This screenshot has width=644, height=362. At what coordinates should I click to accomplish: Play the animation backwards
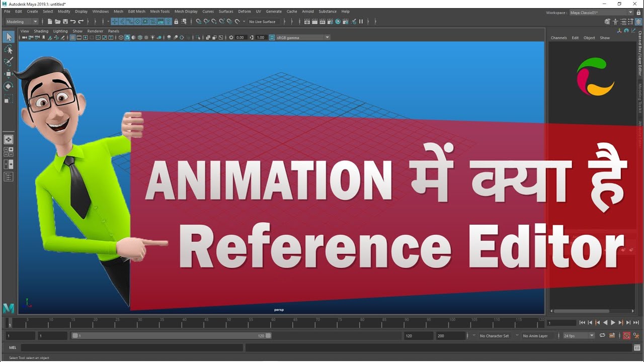tap(605, 323)
